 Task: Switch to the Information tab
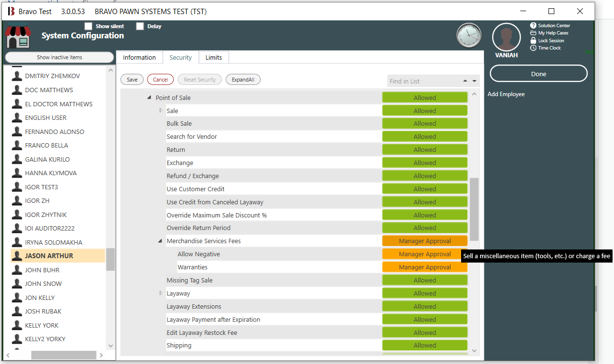point(139,57)
